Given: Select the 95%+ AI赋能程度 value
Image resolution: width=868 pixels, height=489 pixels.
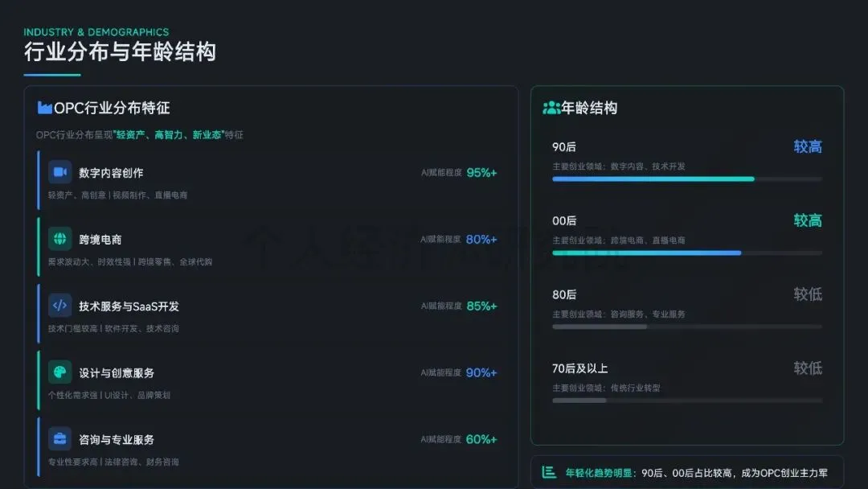Looking at the screenshot, I should click(481, 173).
